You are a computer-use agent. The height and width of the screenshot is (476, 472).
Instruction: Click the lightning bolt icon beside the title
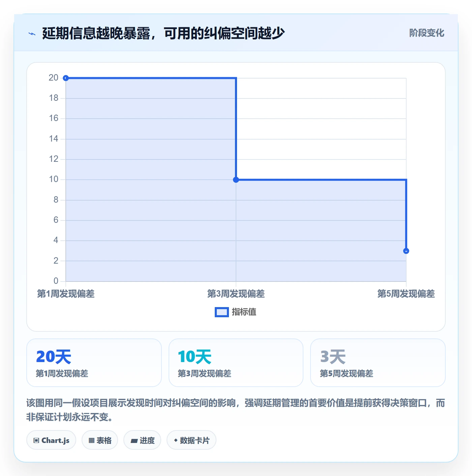pyautogui.click(x=32, y=34)
